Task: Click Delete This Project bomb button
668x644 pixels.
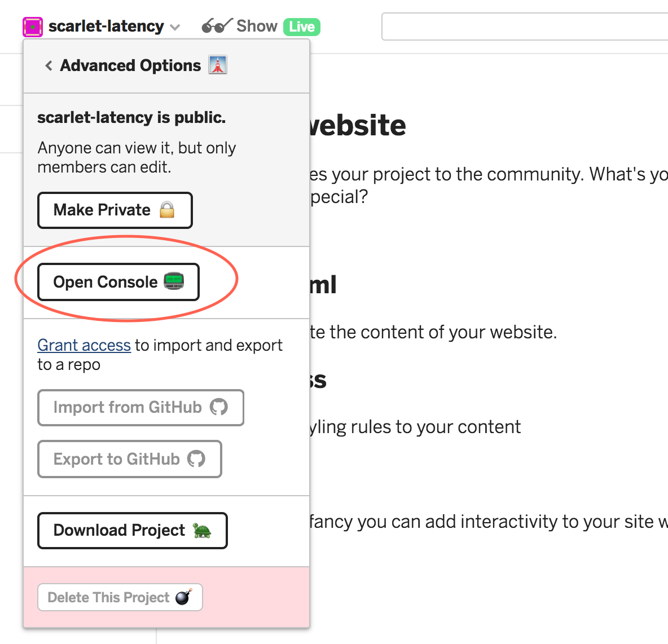Action: [120, 597]
